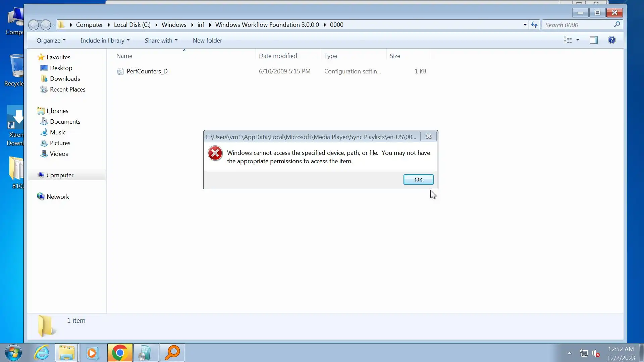Open Downloads in Favorites
Viewport: 644px width, 362px height.
click(65, 79)
